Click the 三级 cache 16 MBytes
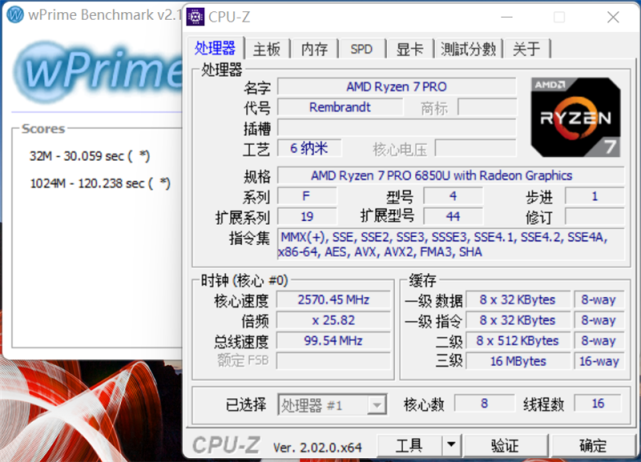The height and width of the screenshot is (462, 641). click(x=518, y=361)
